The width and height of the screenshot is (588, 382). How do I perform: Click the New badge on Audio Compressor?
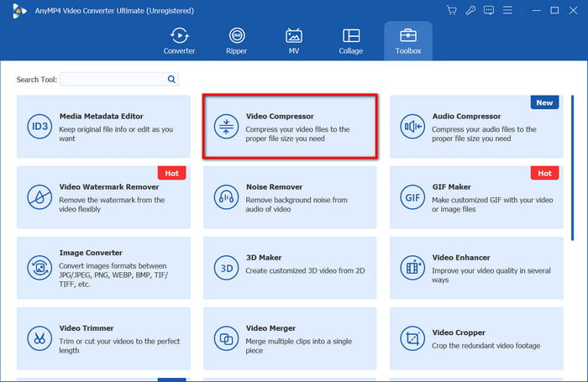point(544,102)
